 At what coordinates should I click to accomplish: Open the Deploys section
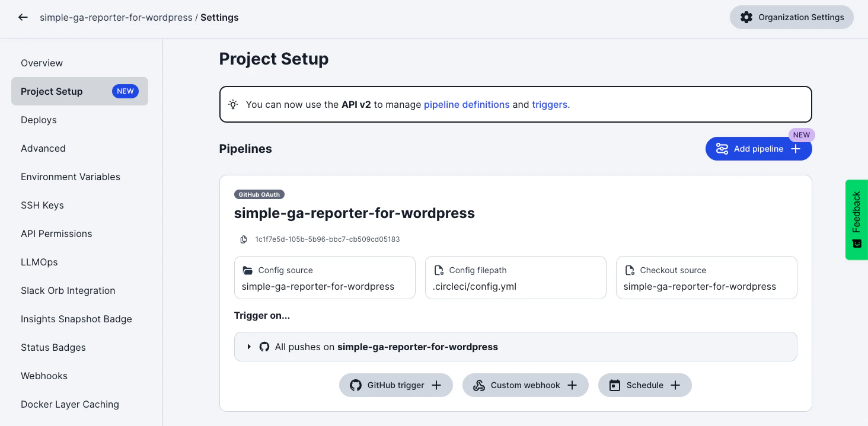point(79,120)
